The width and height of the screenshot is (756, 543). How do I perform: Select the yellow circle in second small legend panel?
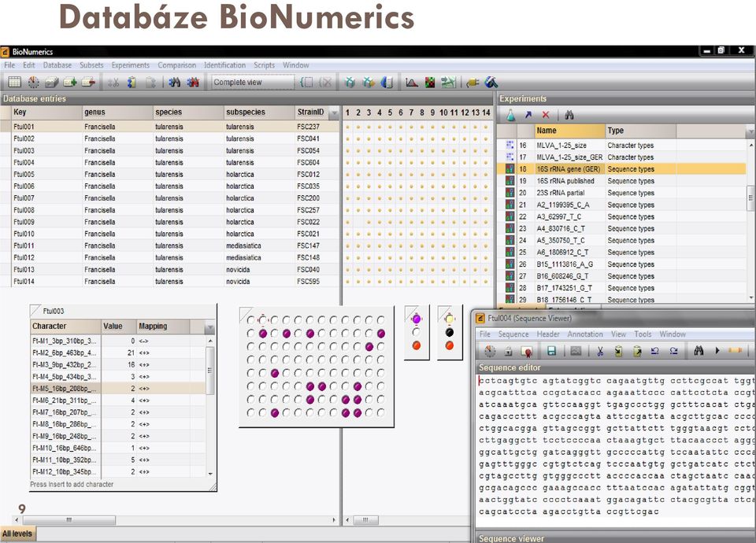click(450, 319)
